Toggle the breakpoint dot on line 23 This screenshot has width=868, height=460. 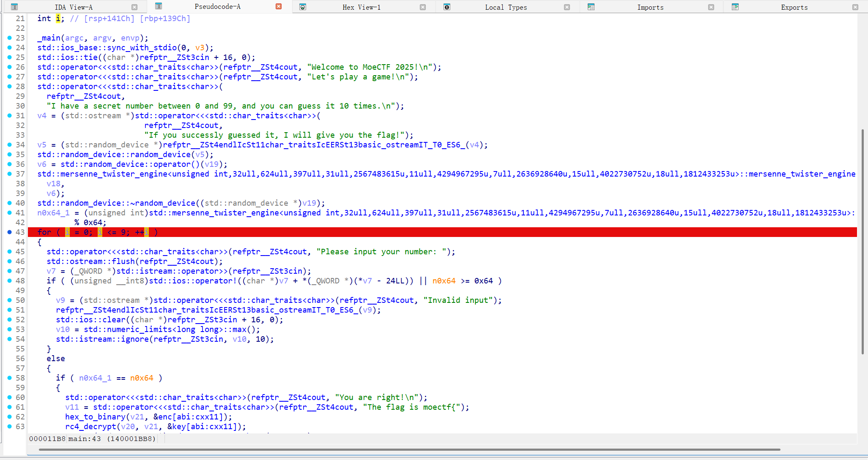(9, 38)
